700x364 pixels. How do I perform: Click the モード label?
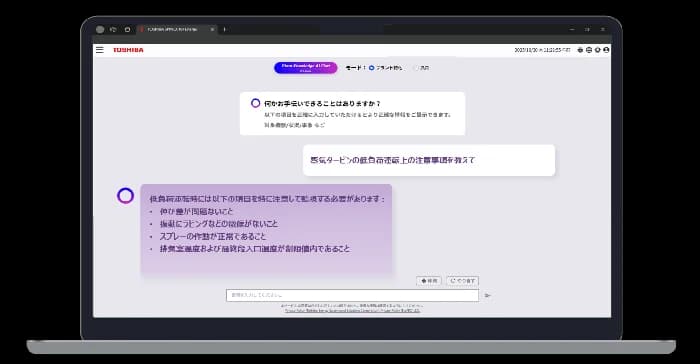355,68
